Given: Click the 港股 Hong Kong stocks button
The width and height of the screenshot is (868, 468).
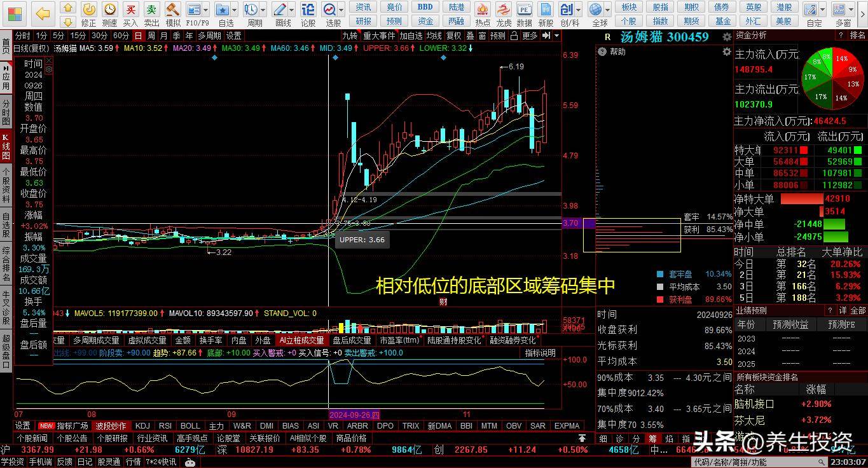Looking at the screenshot, I should [785, 7].
